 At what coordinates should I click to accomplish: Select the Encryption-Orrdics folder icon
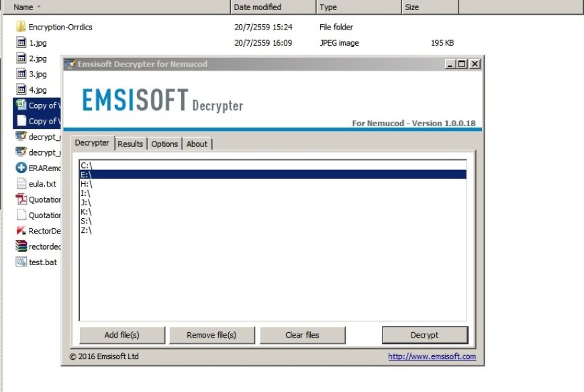pos(21,27)
